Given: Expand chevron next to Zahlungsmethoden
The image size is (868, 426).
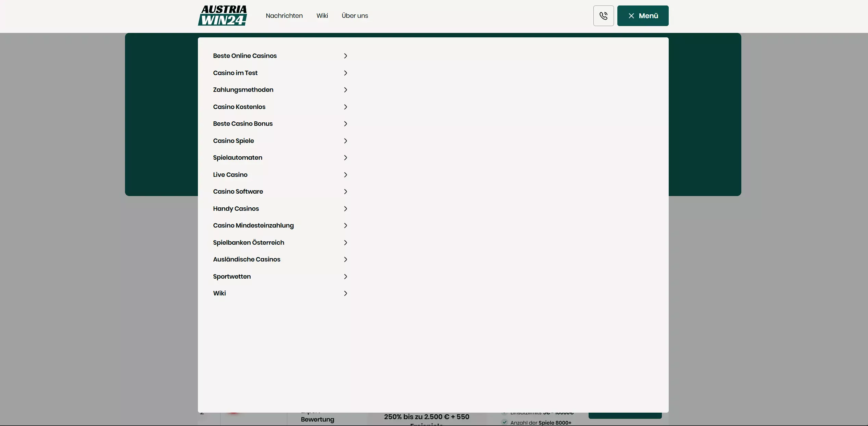Looking at the screenshot, I should (x=345, y=90).
